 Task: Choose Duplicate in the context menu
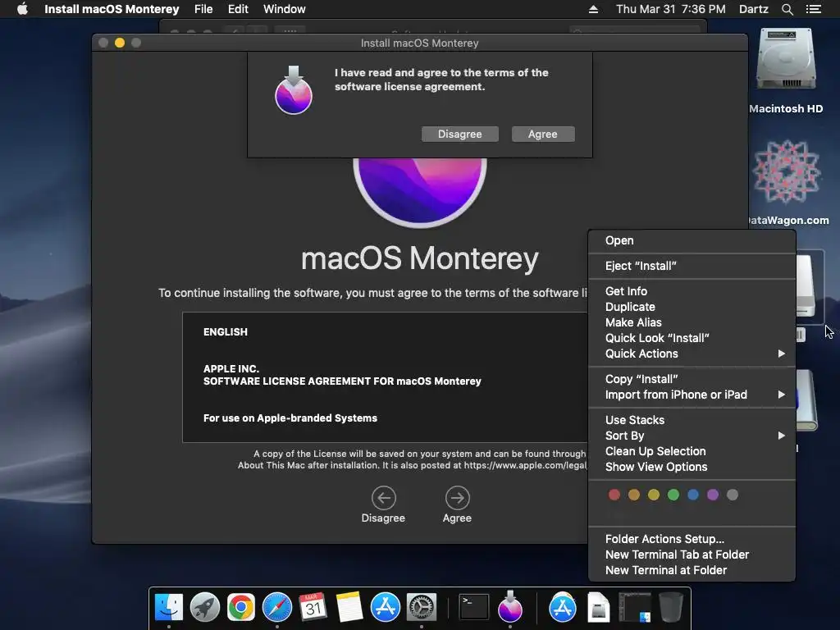point(692,307)
